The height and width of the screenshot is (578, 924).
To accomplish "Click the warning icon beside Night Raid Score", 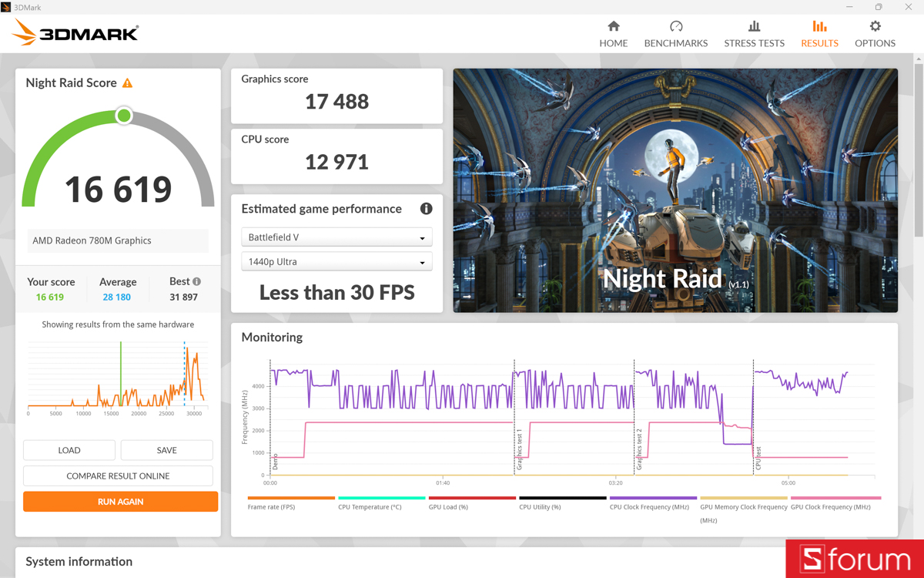I will [128, 83].
